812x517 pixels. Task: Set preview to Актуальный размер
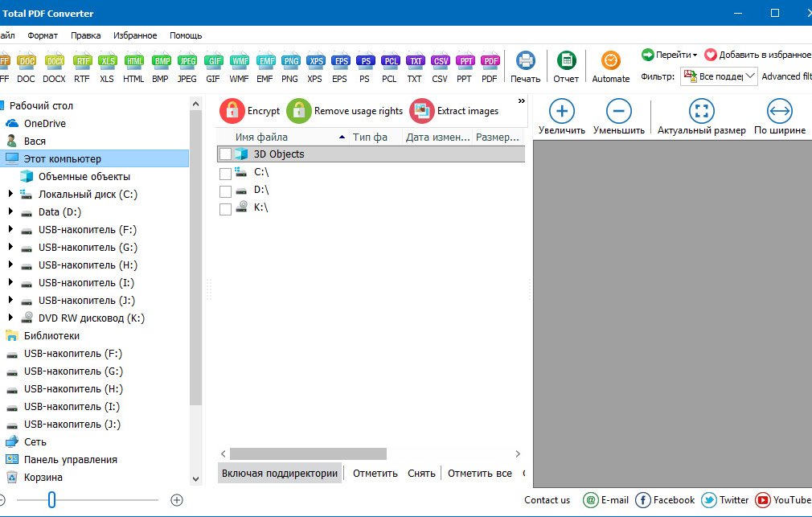pos(702,117)
